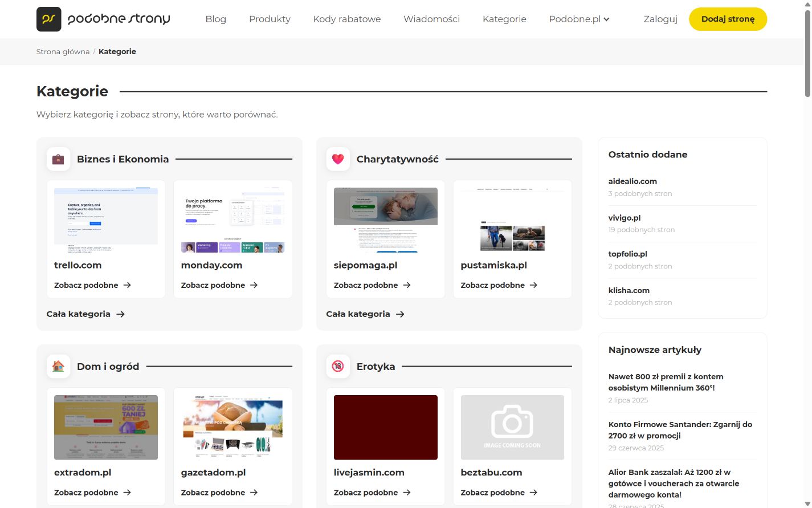
Task: Click the heart icon for Charytatywność
Action: pyautogui.click(x=338, y=159)
